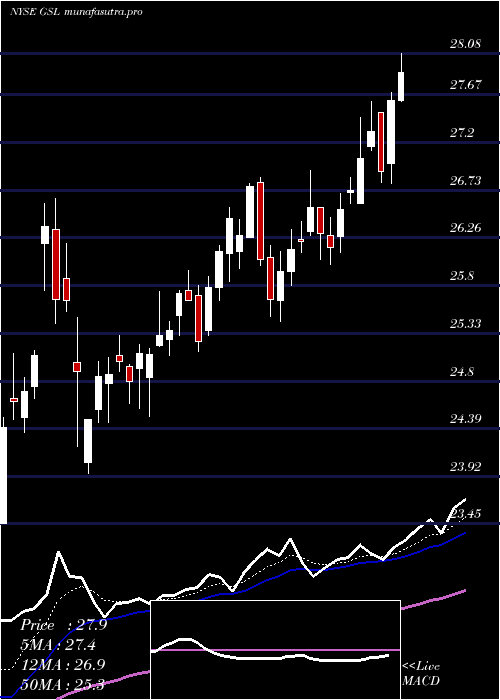Click inside the MACD inset chart
Screen dimensions: 500x700
tap(275, 650)
